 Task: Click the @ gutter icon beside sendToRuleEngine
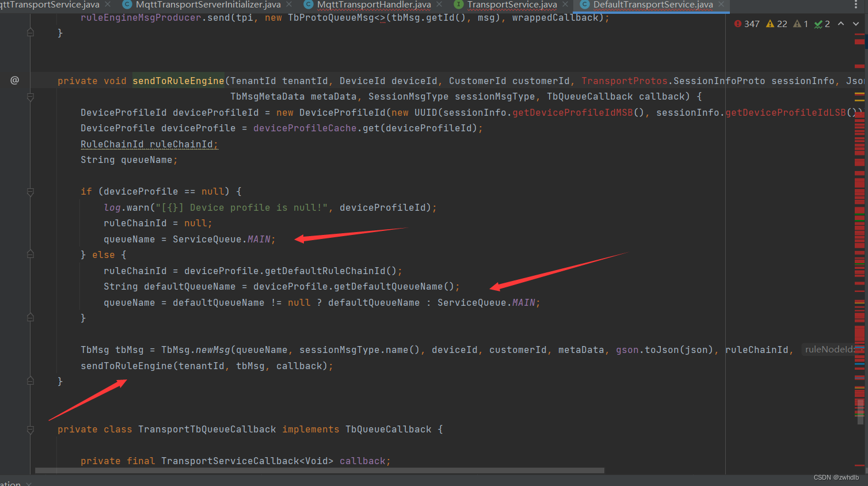pyautogui.click(x=15, y=80)
